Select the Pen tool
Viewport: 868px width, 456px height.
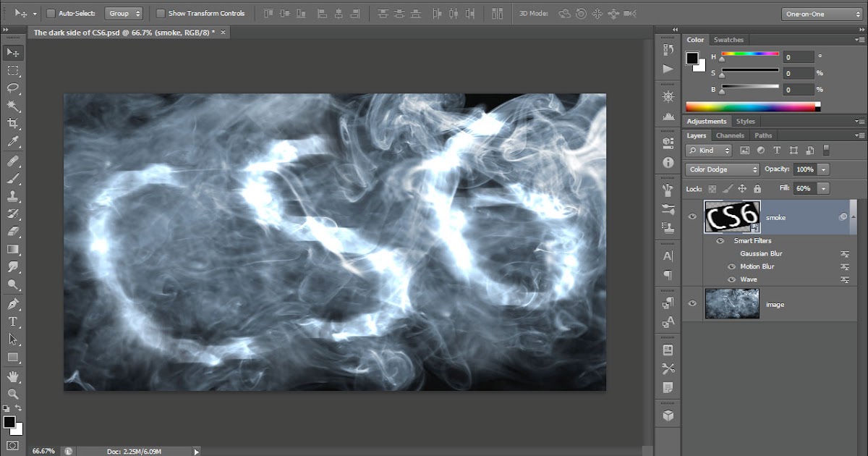(x=13, y=304)
